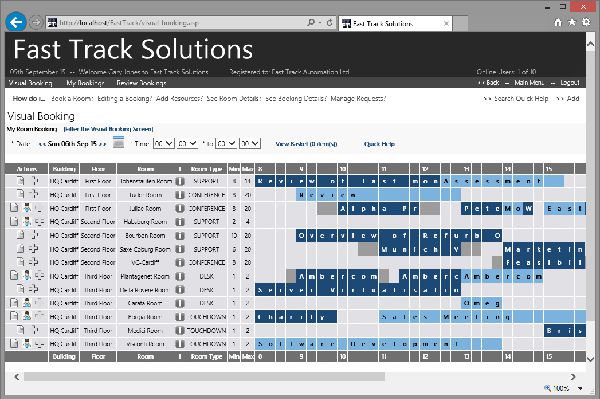Click the browser favorites star icon

pos(572,23)
